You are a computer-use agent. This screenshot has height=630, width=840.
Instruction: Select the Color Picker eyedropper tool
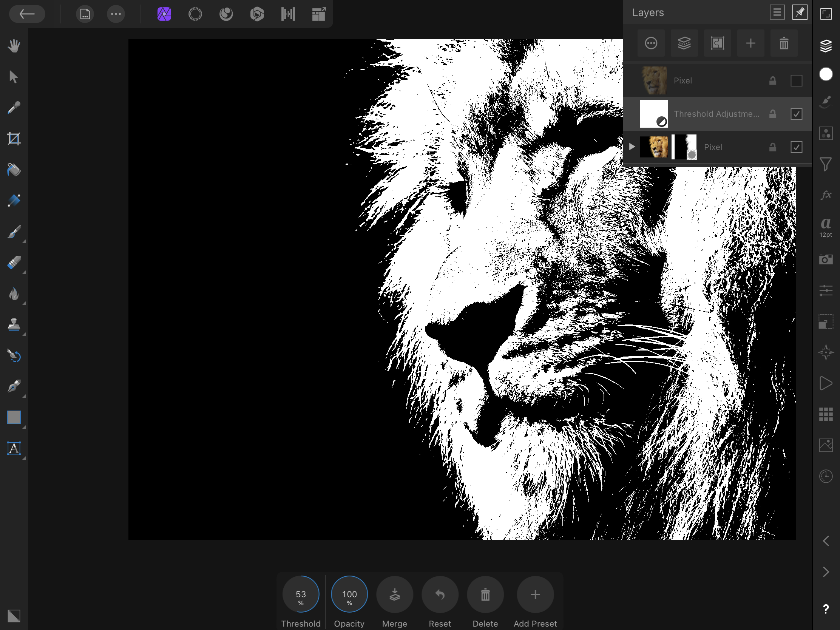pyautogui.click(x=14, y=108)
